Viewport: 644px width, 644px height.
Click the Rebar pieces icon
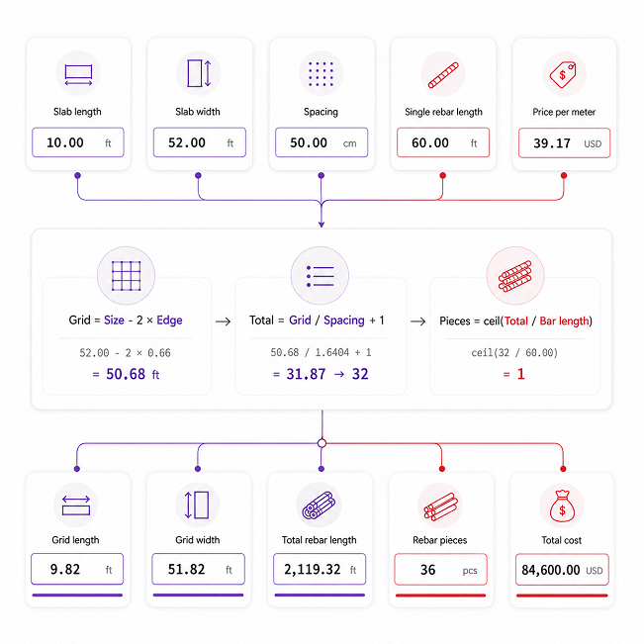440,506
